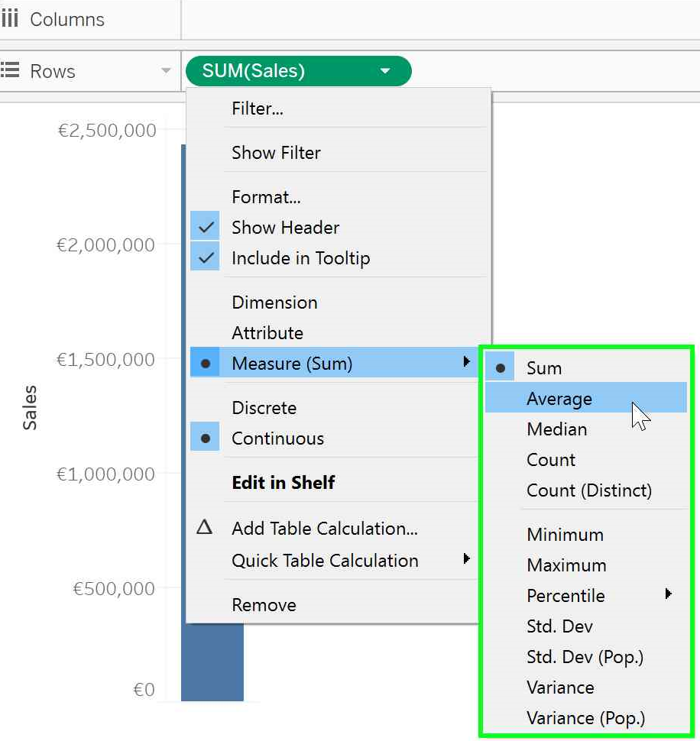Open the Rows shelf dropdown arrow
The width and height of the screenshot is (700, 741).
click(x=166, y=71)
